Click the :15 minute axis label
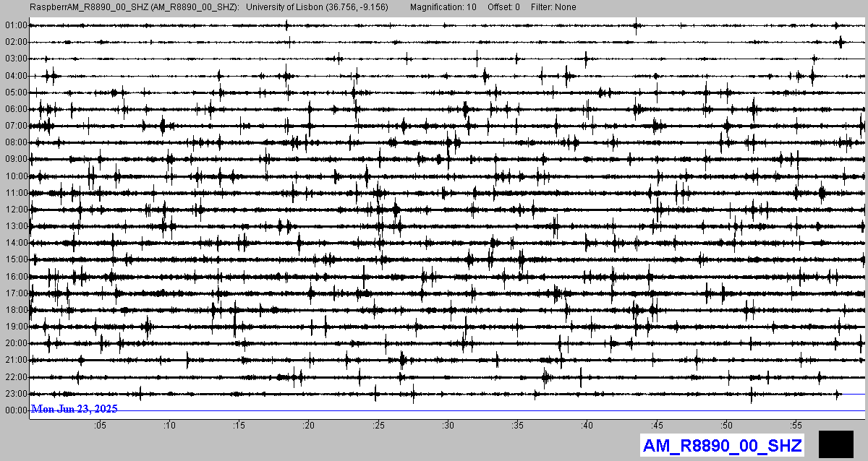 click(x=239, y=426)
